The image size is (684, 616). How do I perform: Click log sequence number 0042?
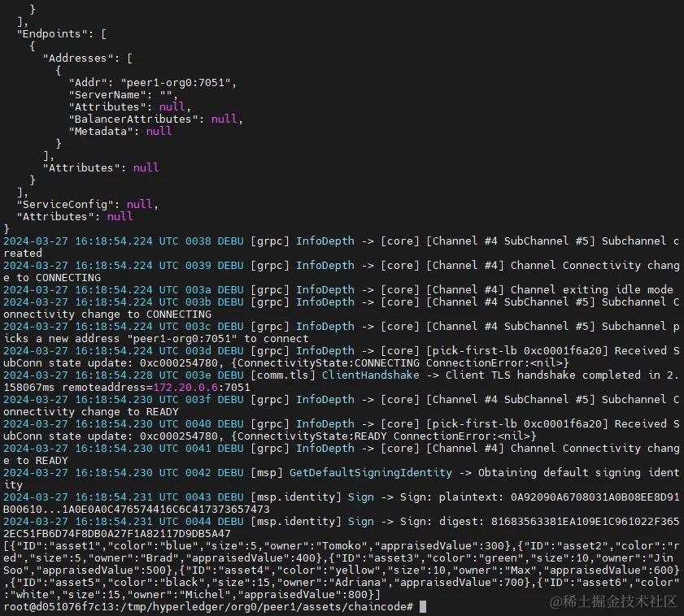pos(198,473)
